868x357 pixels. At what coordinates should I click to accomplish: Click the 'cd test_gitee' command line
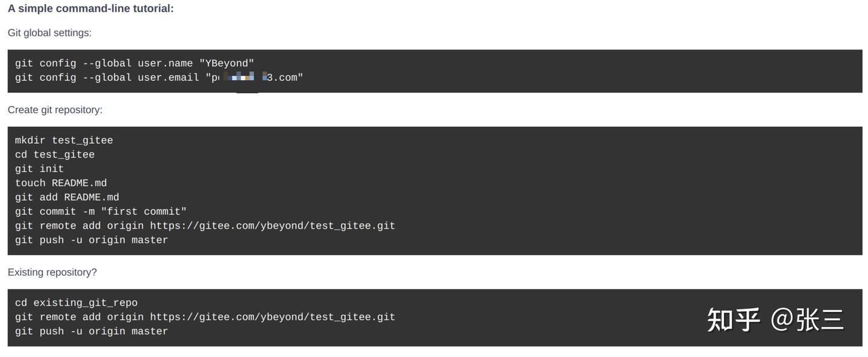point(55,155)
